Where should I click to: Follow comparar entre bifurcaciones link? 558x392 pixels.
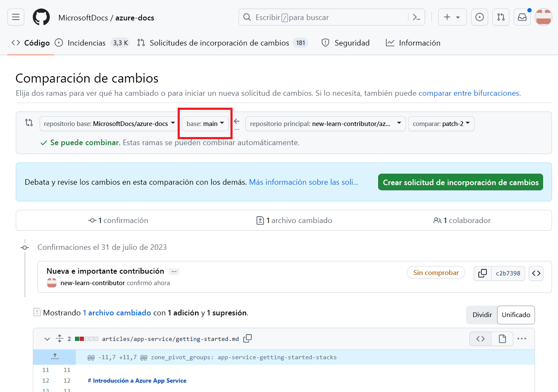(x=469, y=93)
